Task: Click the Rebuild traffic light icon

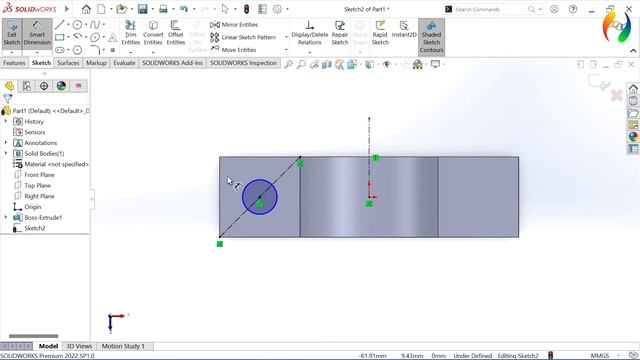Action: click(247, 9)
